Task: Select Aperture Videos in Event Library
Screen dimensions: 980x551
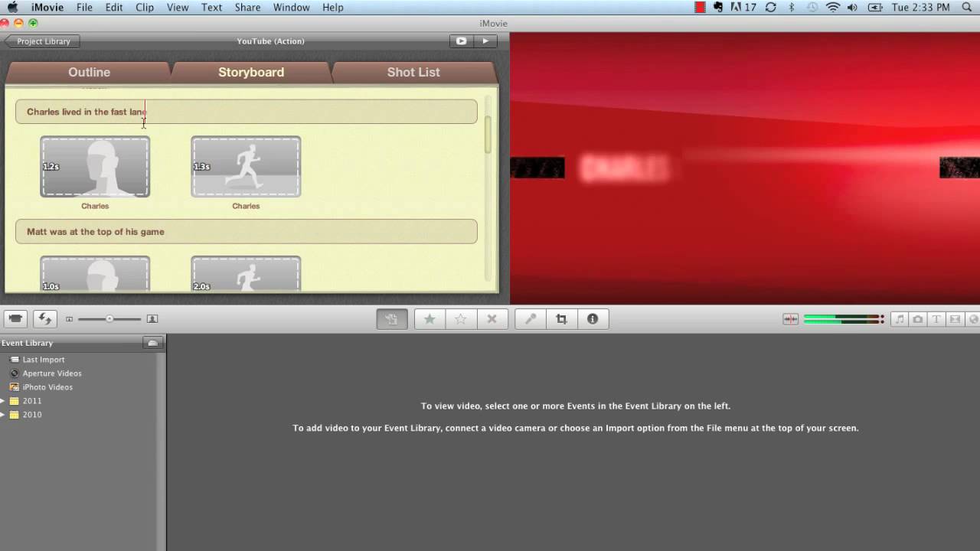Action: click(52, 373)
